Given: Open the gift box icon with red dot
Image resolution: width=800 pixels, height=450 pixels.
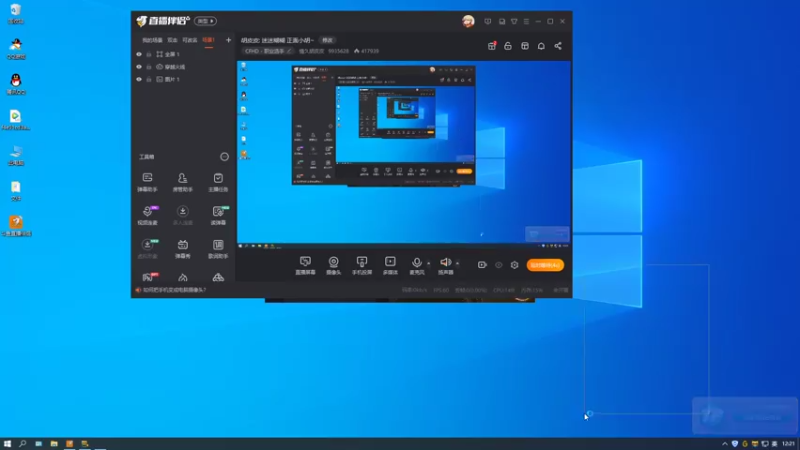Looking at the screenshot, I should pos(492,46).
